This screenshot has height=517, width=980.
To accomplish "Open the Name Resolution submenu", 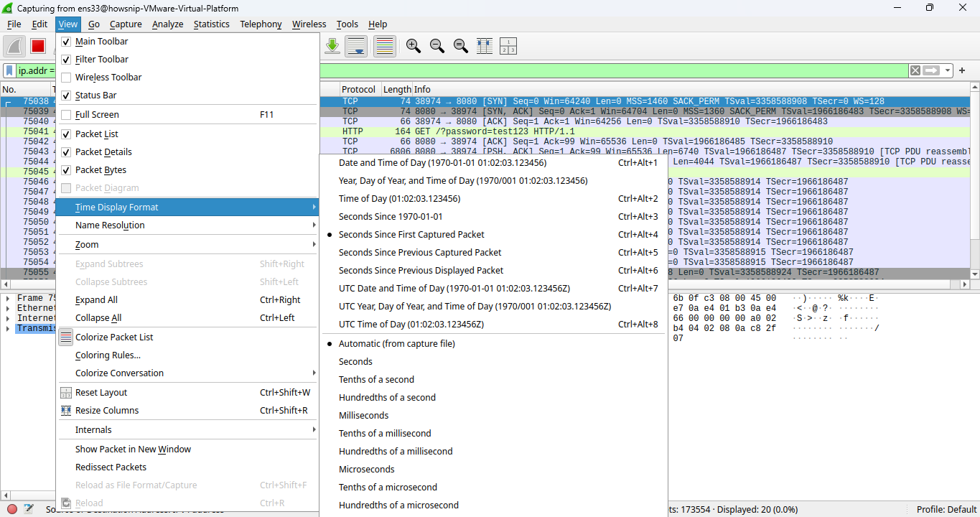I will point(187,225).
